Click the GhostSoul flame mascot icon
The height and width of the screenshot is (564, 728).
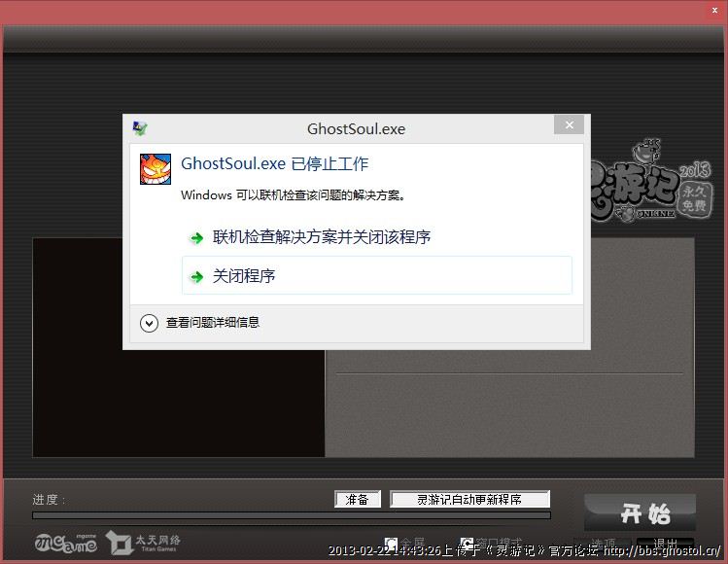pos(156,169)
